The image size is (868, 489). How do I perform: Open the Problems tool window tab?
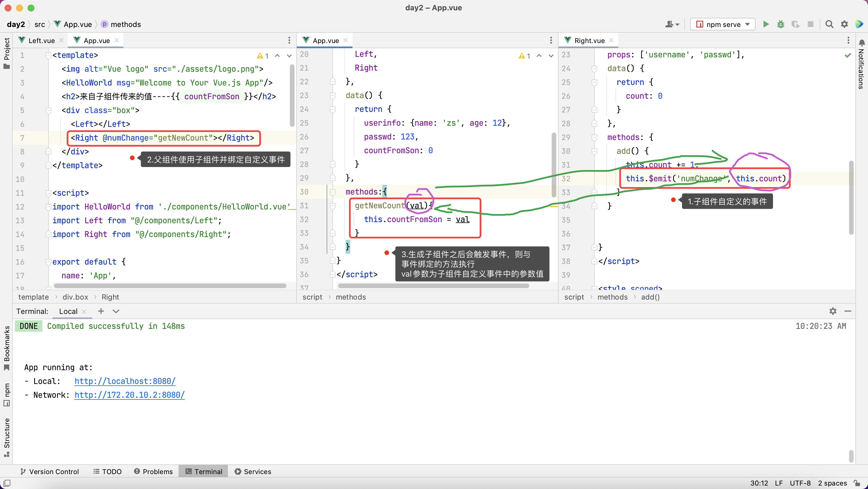(153, 471)
